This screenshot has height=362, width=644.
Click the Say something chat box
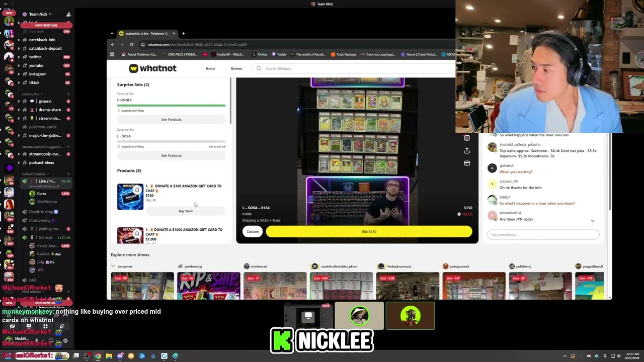coord(543,235)
